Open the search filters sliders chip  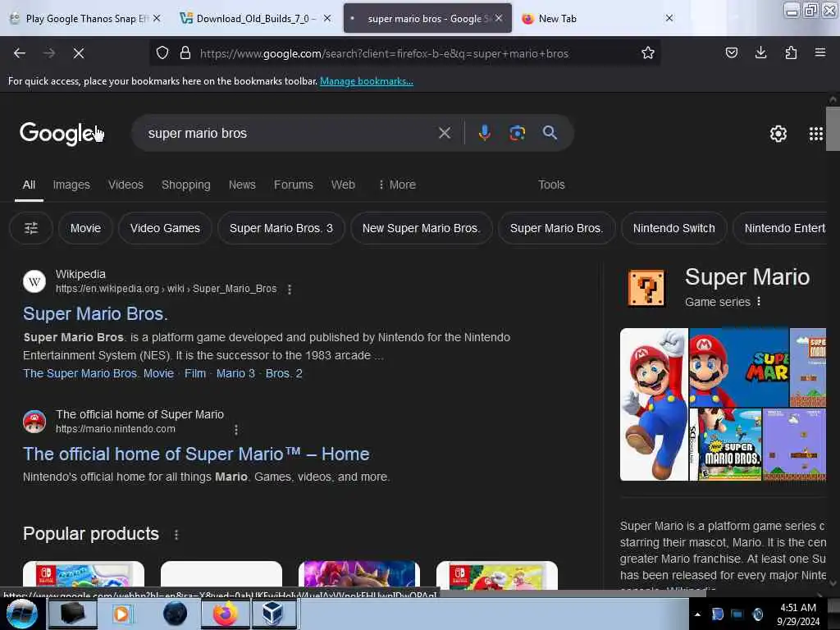click(31, 228)
